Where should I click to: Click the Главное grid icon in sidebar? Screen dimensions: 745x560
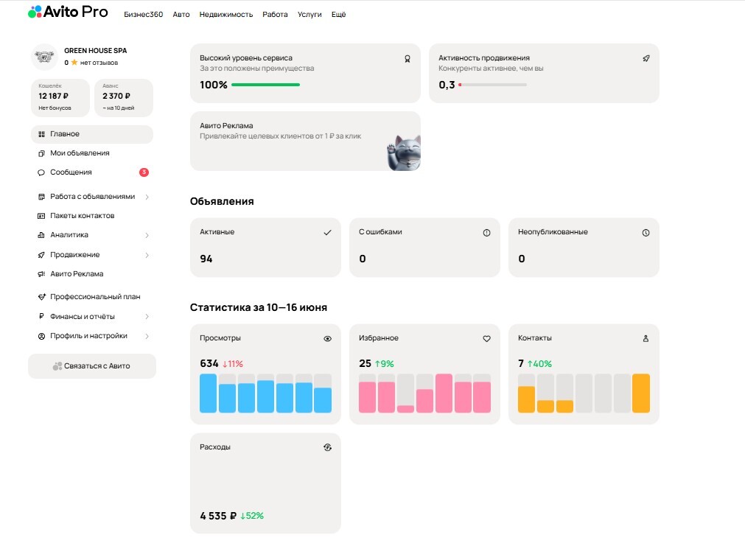pyautogui.click(x=41, y=134)
